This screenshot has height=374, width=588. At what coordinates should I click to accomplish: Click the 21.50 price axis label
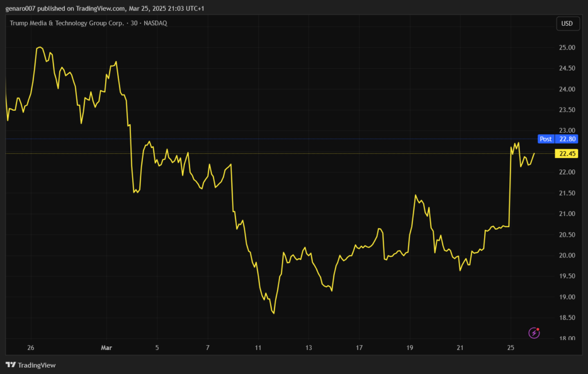point(567,193)
